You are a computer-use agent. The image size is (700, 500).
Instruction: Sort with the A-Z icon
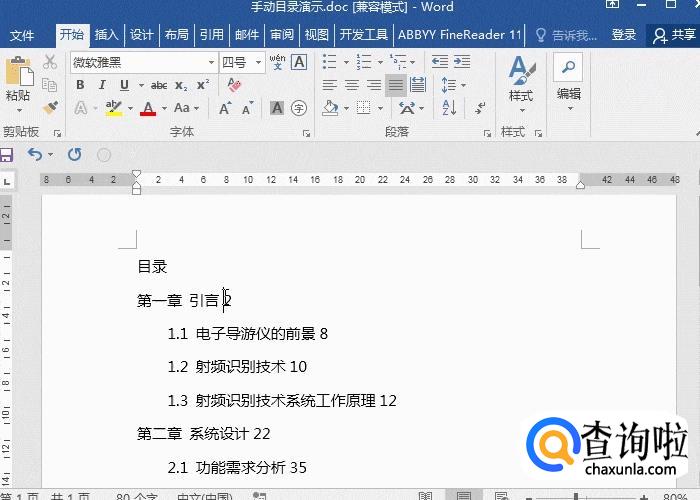[x=449, y=108]
